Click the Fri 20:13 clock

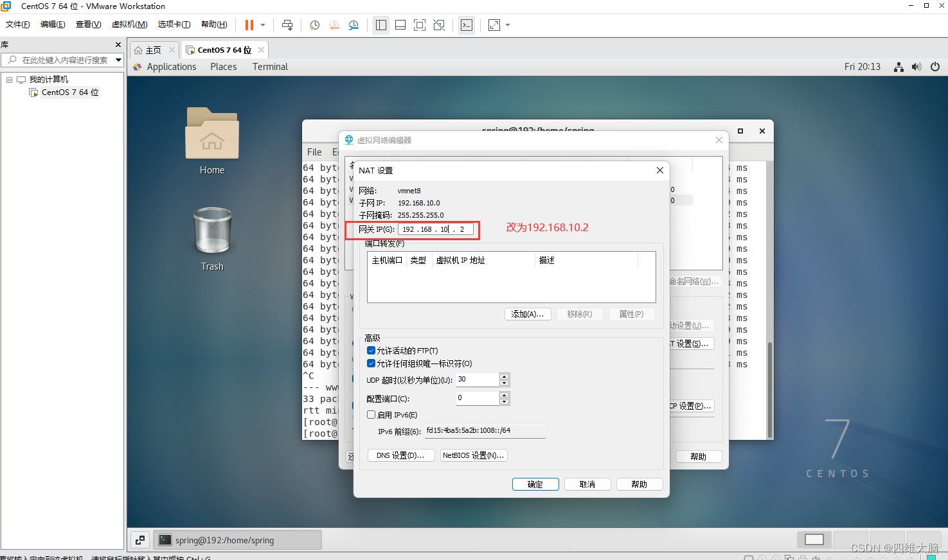click(863, 67)
